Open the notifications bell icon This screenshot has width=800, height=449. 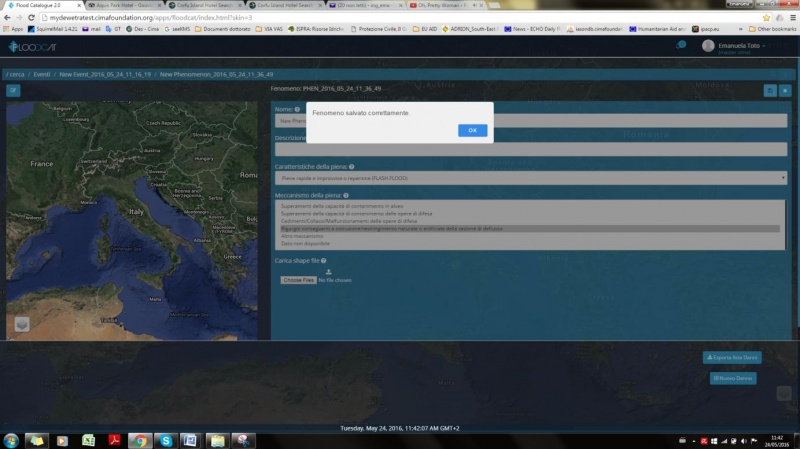(x=681, y=45)
